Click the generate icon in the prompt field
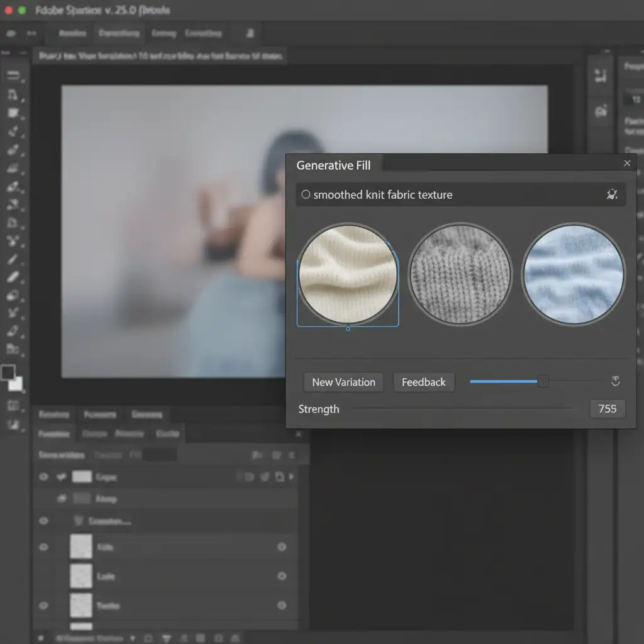 pyautogui.click(x=611, y=195)
